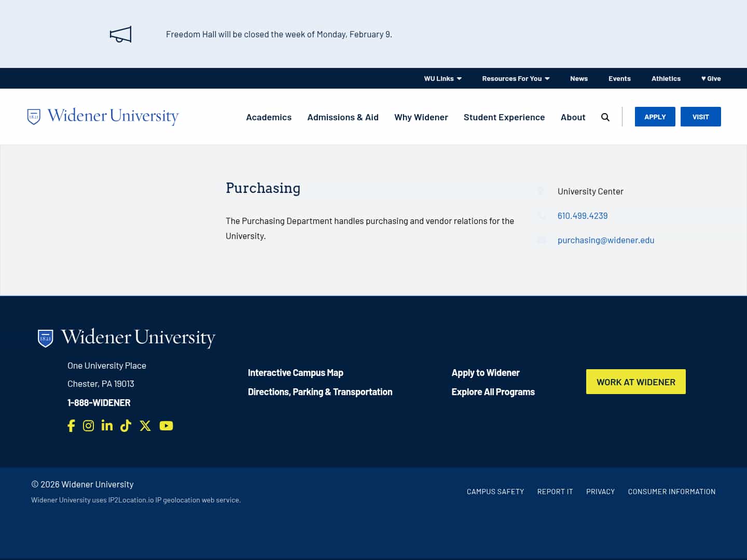
Task: Click the X (Twitter) icon
Action: (145, 426)
